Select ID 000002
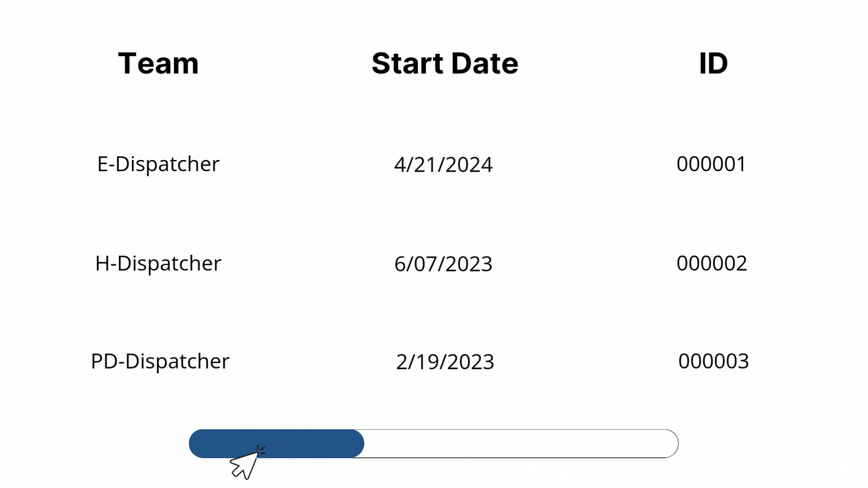Image resolution: width=868 pixels, height=488 pixels. click(x=712, y=263)
